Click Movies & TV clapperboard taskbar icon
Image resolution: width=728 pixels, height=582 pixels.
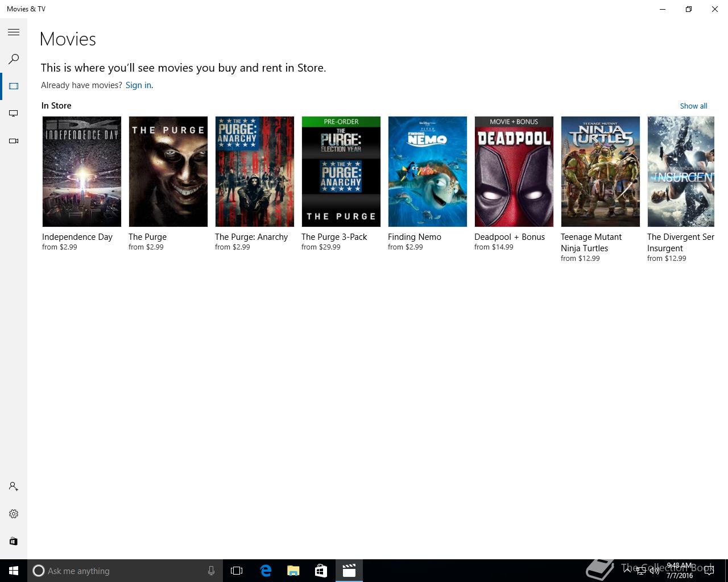[x=349, y=571]
